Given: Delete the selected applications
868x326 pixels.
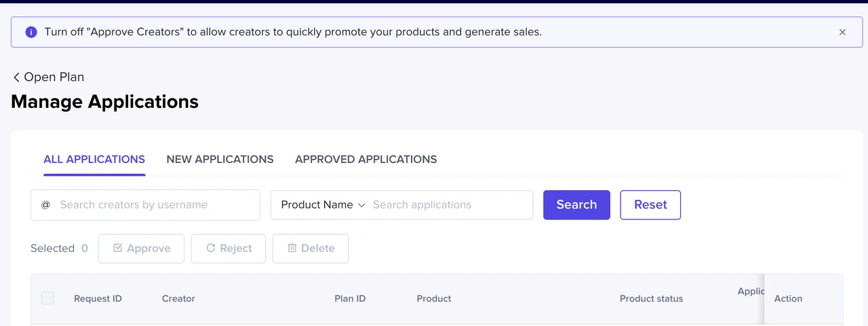Looking at the screenshot, I should click(311, 249).
